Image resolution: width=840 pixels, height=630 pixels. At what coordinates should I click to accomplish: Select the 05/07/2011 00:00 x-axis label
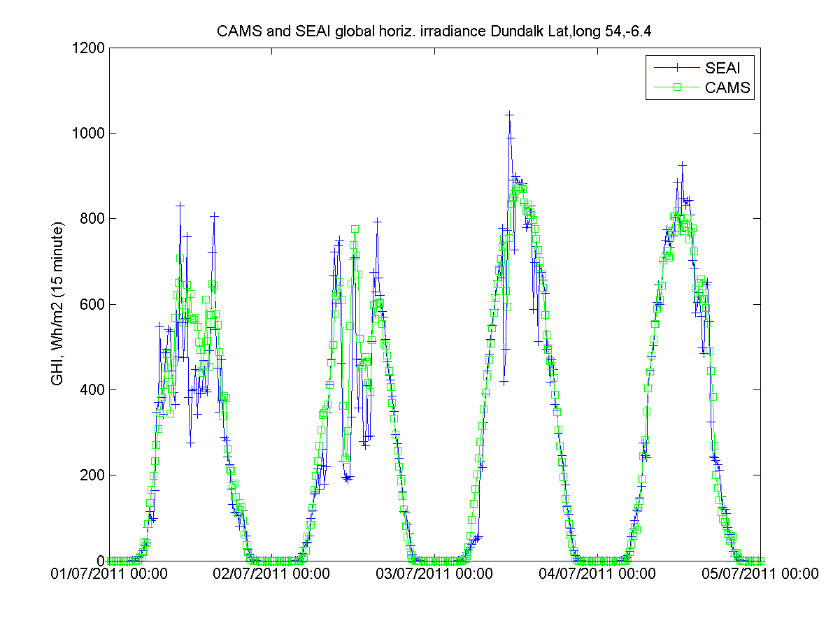760,575
